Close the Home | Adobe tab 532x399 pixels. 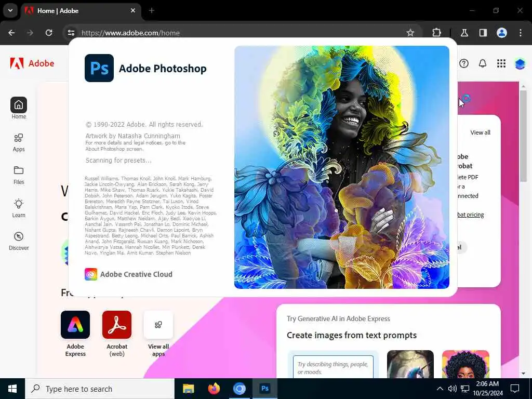(x=133, y=10)
